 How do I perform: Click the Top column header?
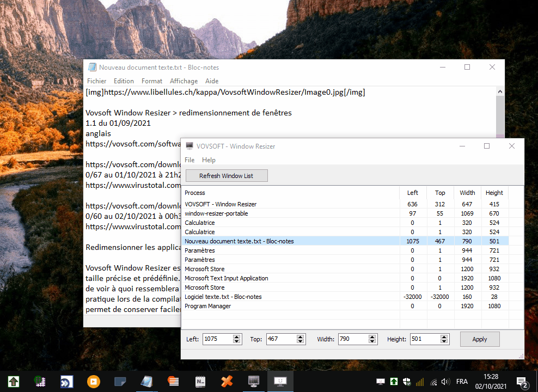click(440, 193)
